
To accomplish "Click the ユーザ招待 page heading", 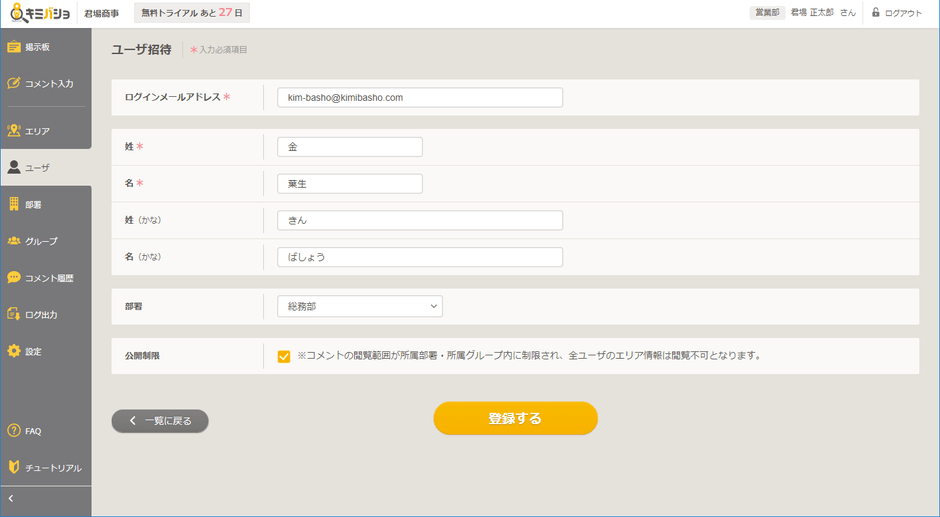I will (141, 49).
